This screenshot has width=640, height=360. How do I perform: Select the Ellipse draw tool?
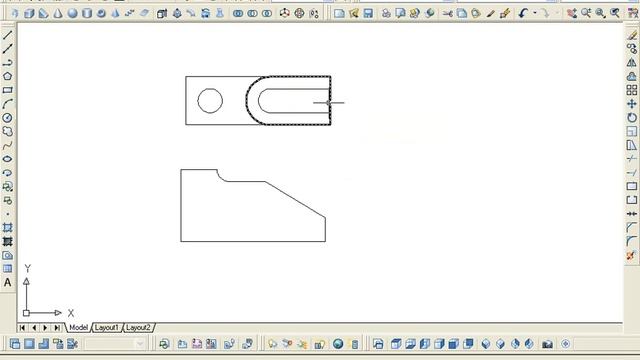tap(7, 159)
